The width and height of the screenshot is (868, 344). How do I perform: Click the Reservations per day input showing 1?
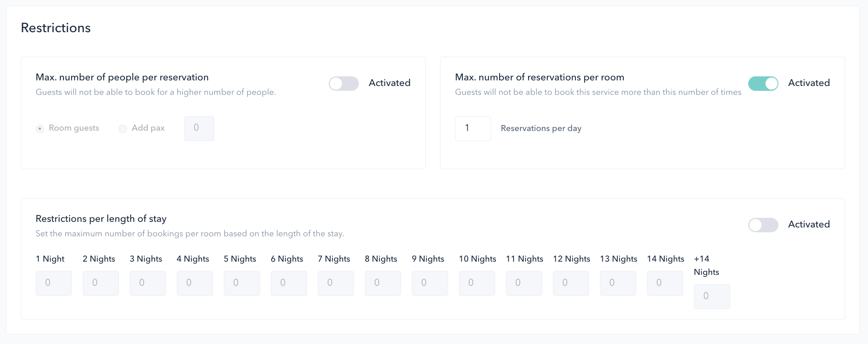point(473,128)
